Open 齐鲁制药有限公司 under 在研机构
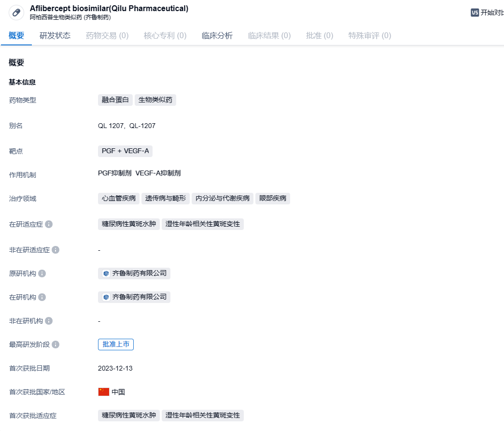 (134, 297)
